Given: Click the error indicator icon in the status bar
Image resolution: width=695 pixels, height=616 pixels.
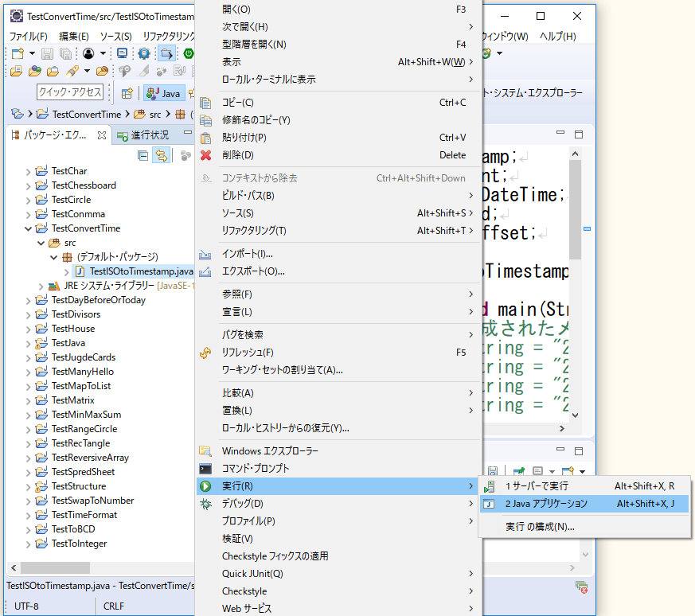Looking at the screenshot, I should (581, 586).
